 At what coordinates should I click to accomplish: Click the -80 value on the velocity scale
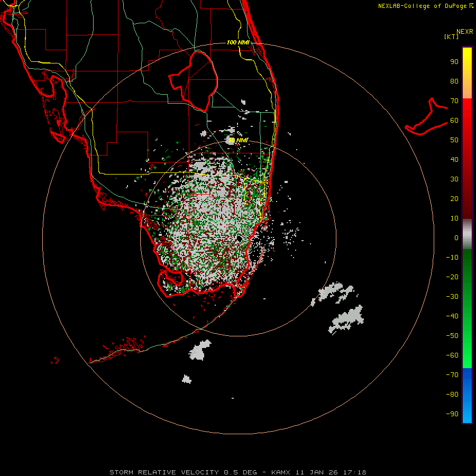pyautogui.click(x=452, y=395)
